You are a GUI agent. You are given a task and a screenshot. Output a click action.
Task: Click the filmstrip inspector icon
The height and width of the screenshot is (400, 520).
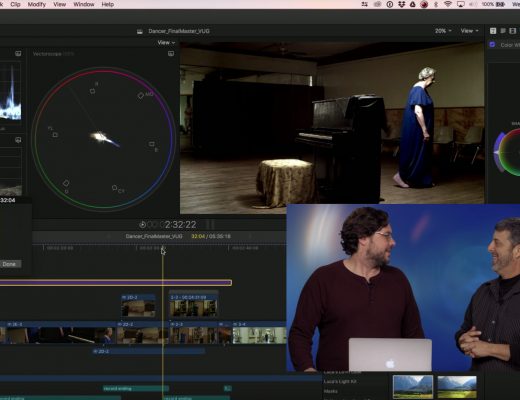[513, 31]
